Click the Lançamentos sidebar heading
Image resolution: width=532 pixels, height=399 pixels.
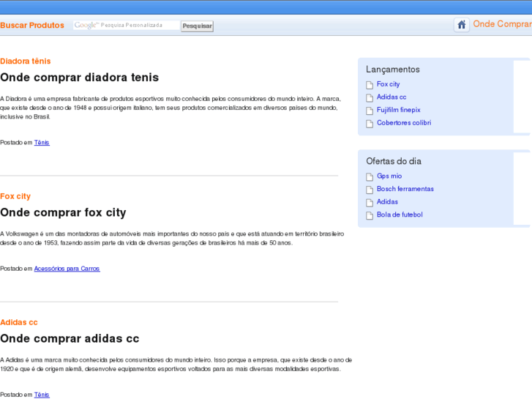pyautogui.click(x=392, y=70)
